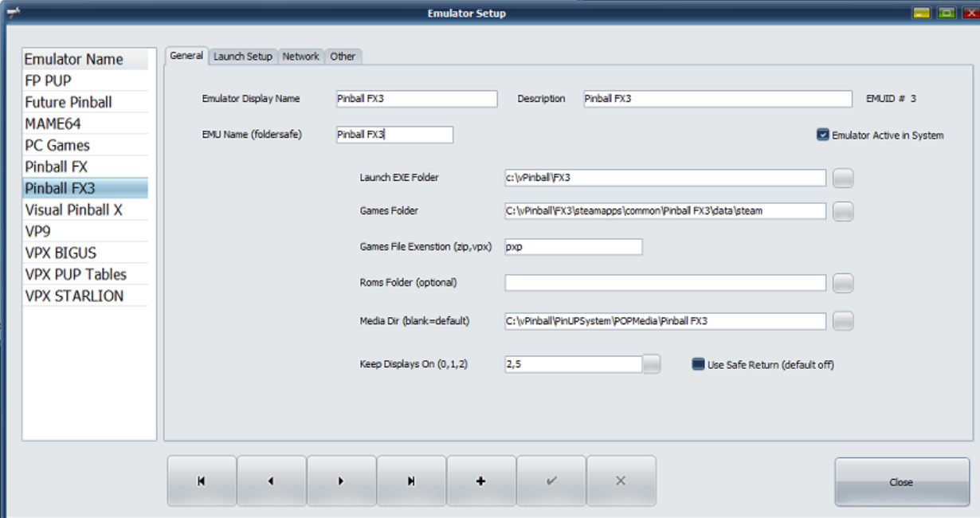980x518 pixels.
Task: Click the Games File Extension field
Action: pyautogui.click(x=573, y=247)
